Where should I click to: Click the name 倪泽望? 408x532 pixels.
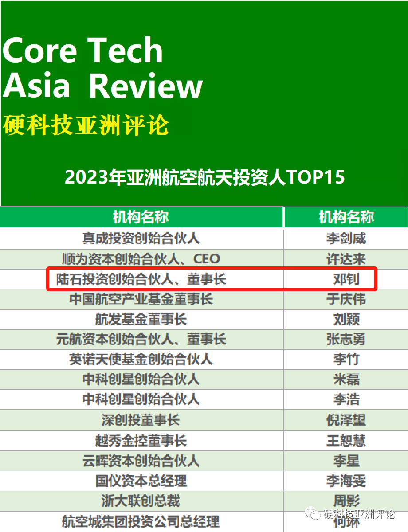[x=346, y=420]
